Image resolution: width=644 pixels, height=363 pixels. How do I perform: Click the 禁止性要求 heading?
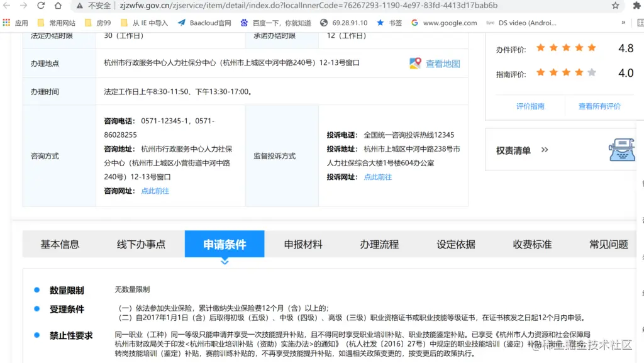point(71,335)
